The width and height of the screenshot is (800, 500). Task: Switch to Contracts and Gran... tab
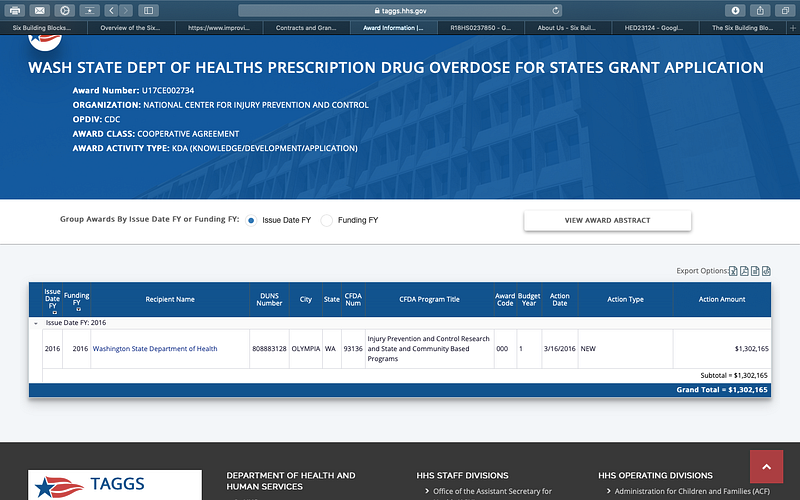(x=307, y=28)
